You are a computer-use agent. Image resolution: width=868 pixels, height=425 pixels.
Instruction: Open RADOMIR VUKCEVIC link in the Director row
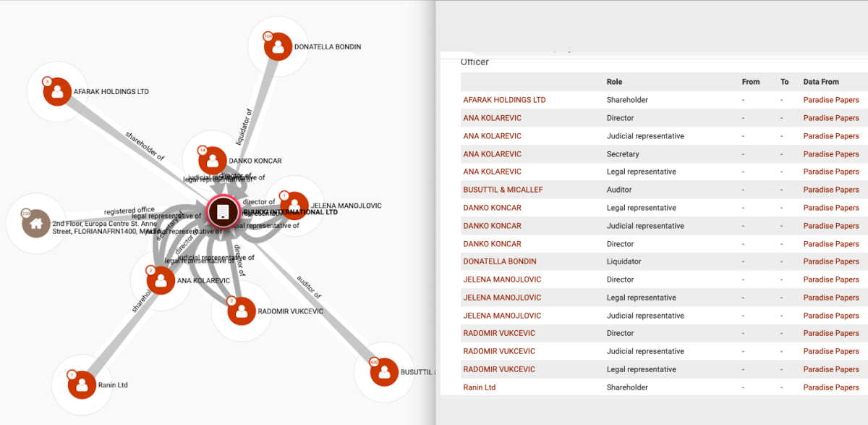point(499,333)
